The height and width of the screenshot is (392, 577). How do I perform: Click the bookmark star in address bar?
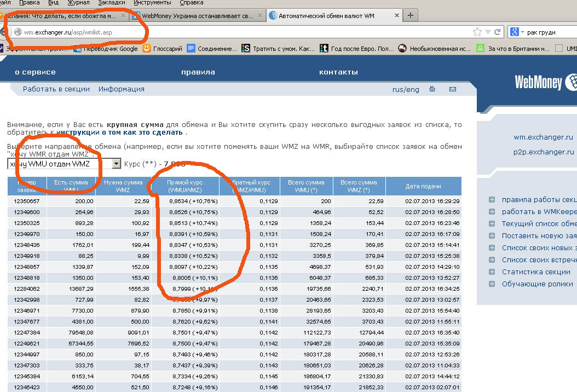coord(477,32)
